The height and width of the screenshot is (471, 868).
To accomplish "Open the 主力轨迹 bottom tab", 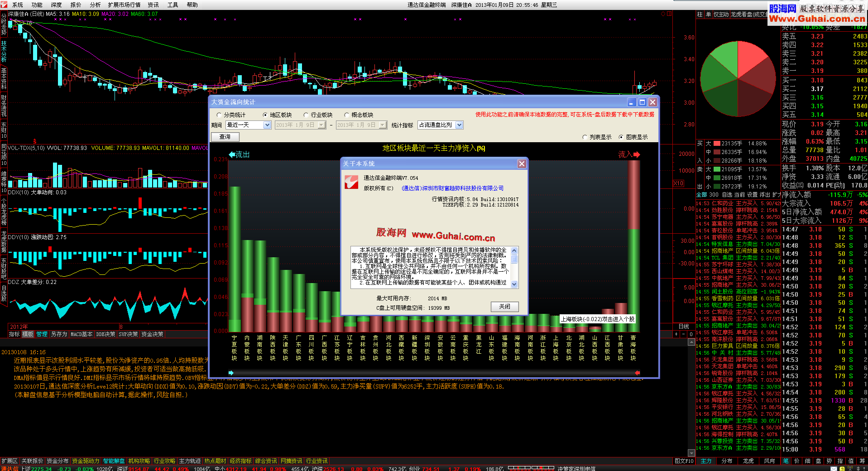I will pos(190,461).
